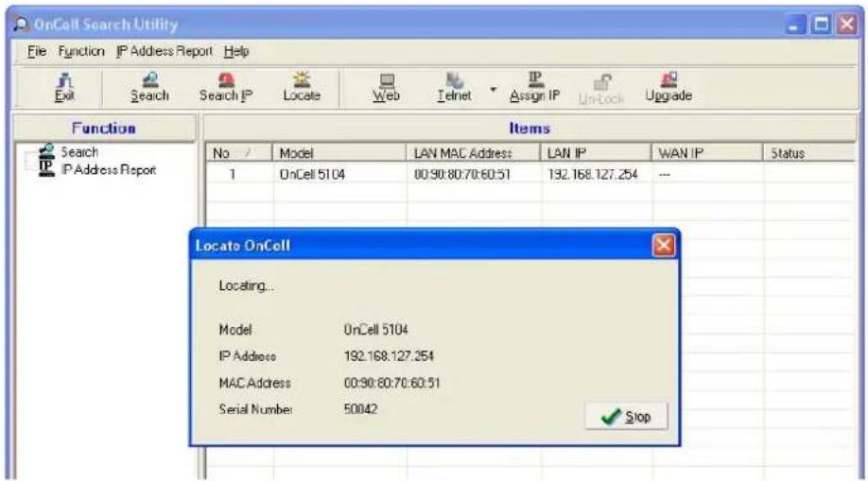The image size is (868, 481).
Task: Click the WAN IP column header
Action: [707, 153]
